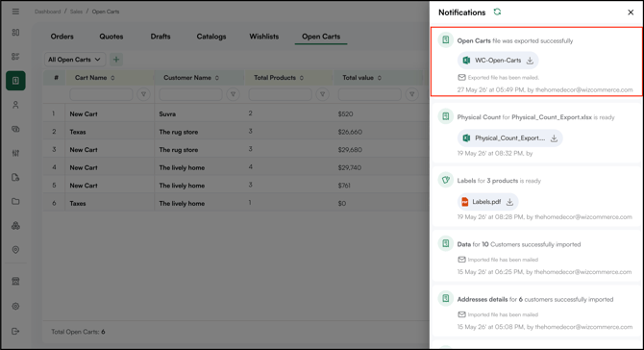Open the WC-Open-Carts file chip
This screenshot has width=644, height=350.
[498, 61]
